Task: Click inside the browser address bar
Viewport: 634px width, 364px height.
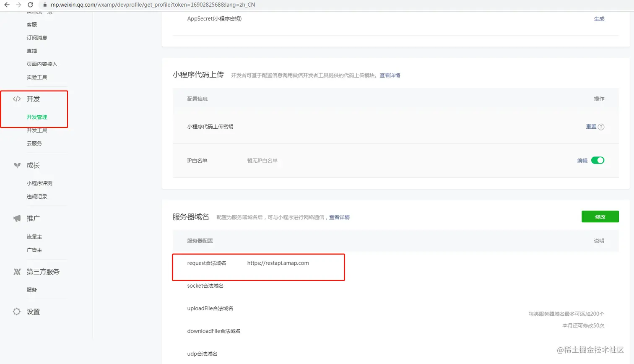Action: tap(168, 5)
